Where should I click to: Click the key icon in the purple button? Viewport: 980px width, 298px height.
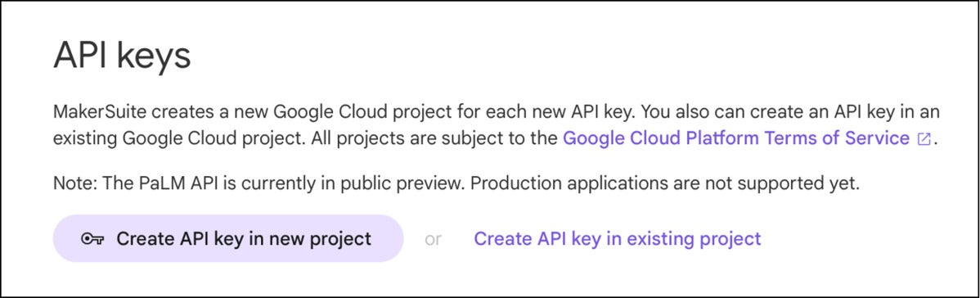click(x=92, y=238)
